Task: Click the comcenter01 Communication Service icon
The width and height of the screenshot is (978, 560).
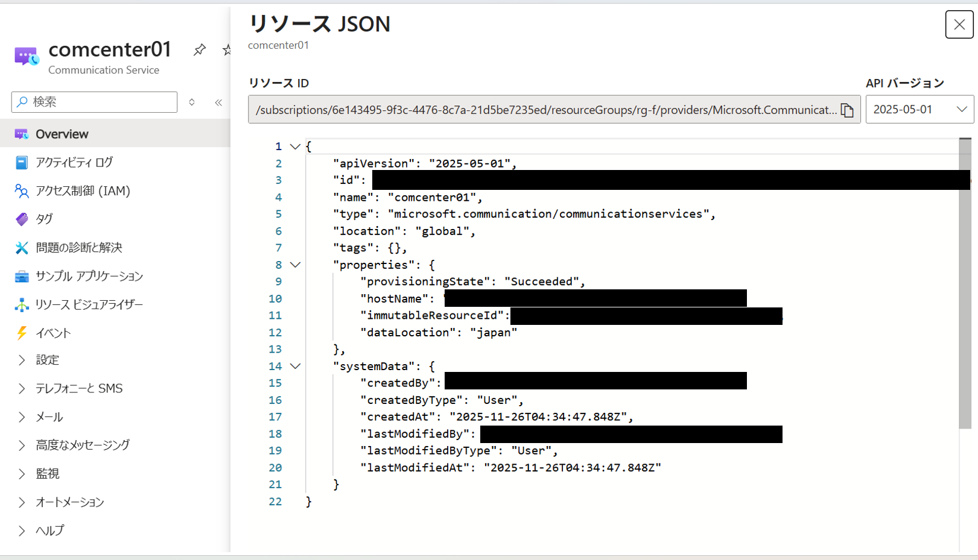Action: point(27,57)
